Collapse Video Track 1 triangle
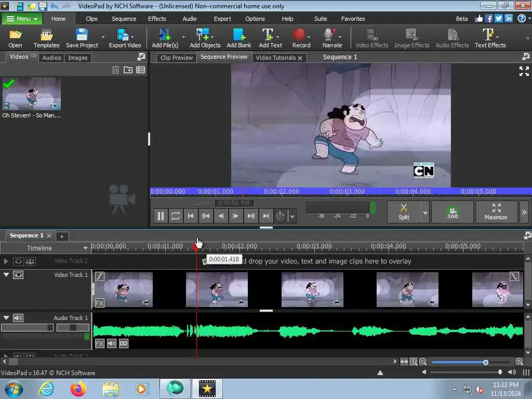 6,274
